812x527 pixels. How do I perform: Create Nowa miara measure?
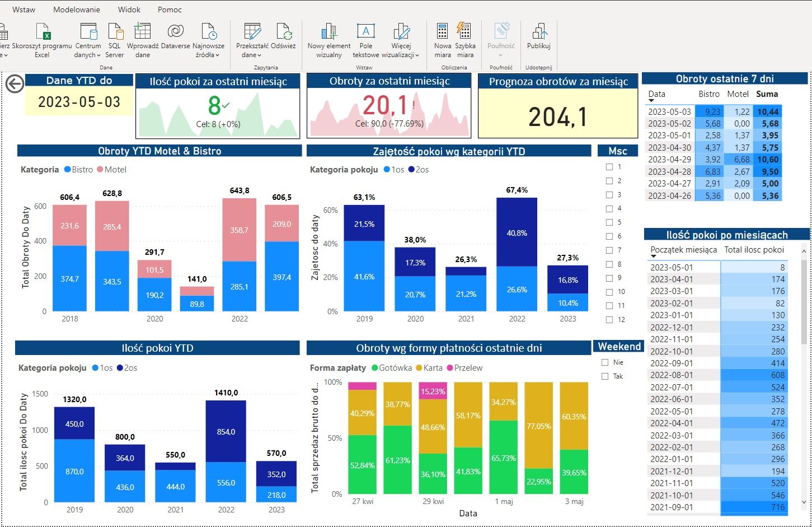442,31
